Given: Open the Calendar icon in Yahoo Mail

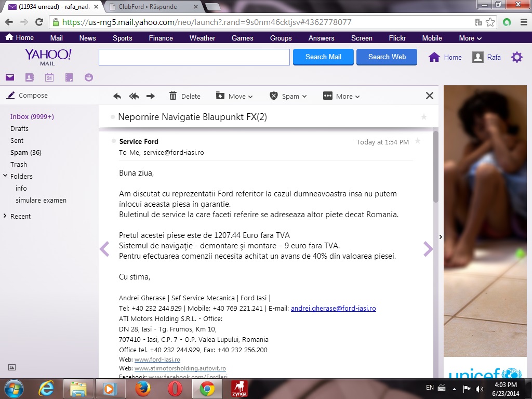Looking at the screenshot, I should pyautogui.click(x=49, y=77).
